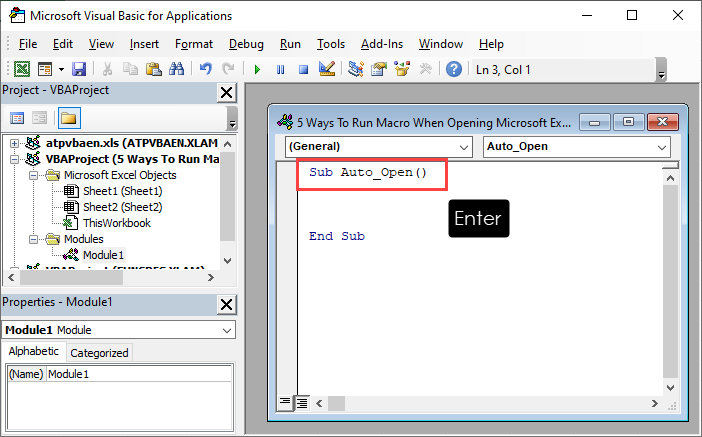
Task: Open the Add-Ins menu
Action: point(382,44)
